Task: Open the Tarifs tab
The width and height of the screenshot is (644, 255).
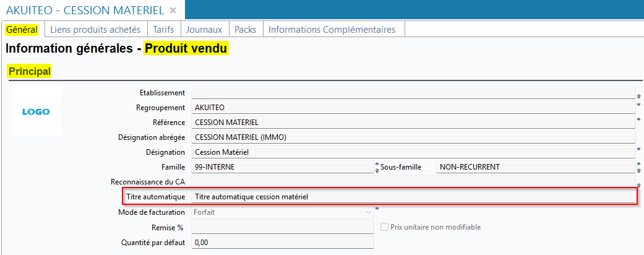Action: 163,30
